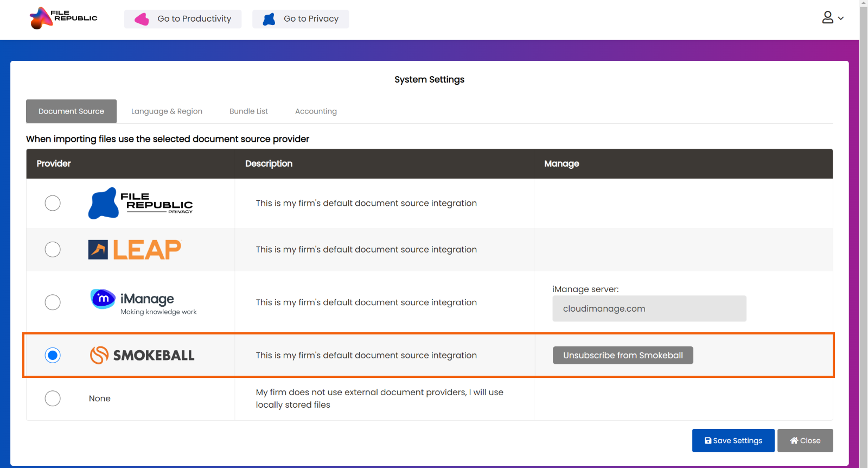Click Unsubscribe from Smokeball button
The height and width of the screenshot is (468, 868).
pos(623,356)
